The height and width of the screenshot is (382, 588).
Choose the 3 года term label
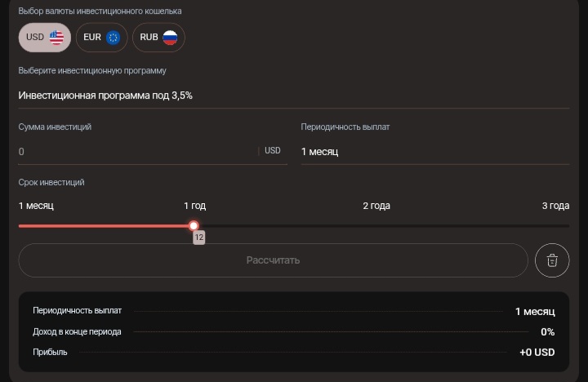pyautogui.click(x=555, y=206)
